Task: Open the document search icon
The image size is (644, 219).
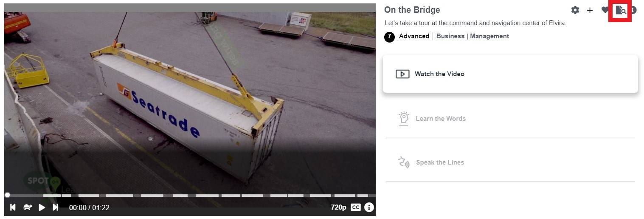Action: coord(620,10)
